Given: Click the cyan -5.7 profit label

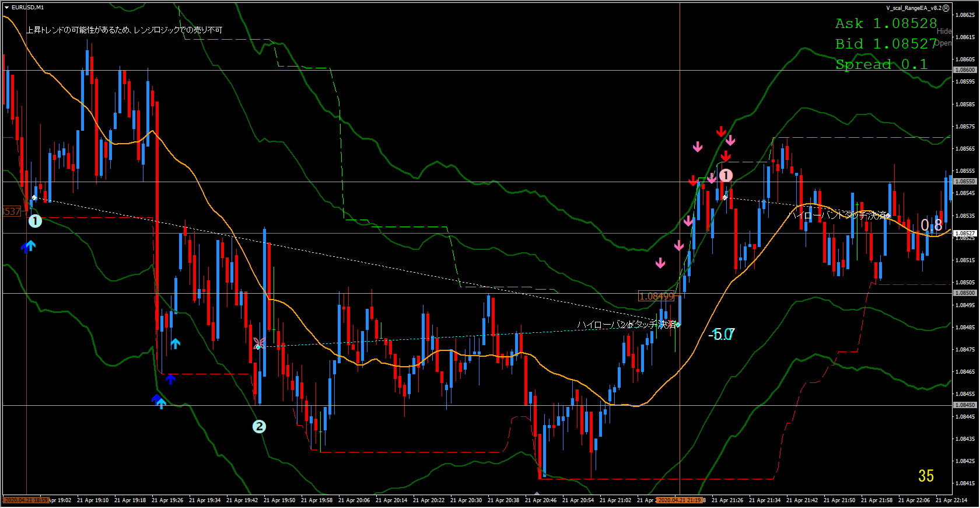Looking at the screenshot, I should point(722,334).
